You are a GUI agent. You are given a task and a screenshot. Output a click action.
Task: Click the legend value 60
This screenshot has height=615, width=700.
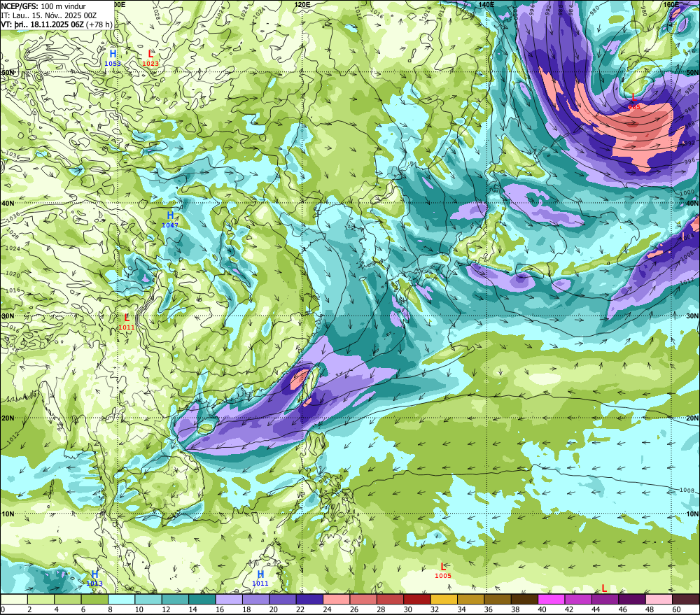tap(676, 609)
